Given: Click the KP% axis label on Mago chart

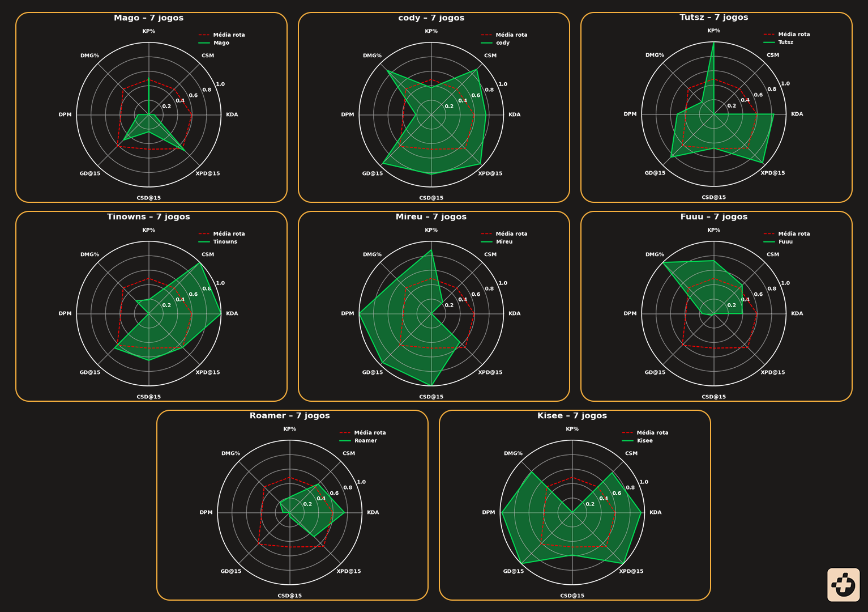Looking at the screenshot, I should pos(148,32).
